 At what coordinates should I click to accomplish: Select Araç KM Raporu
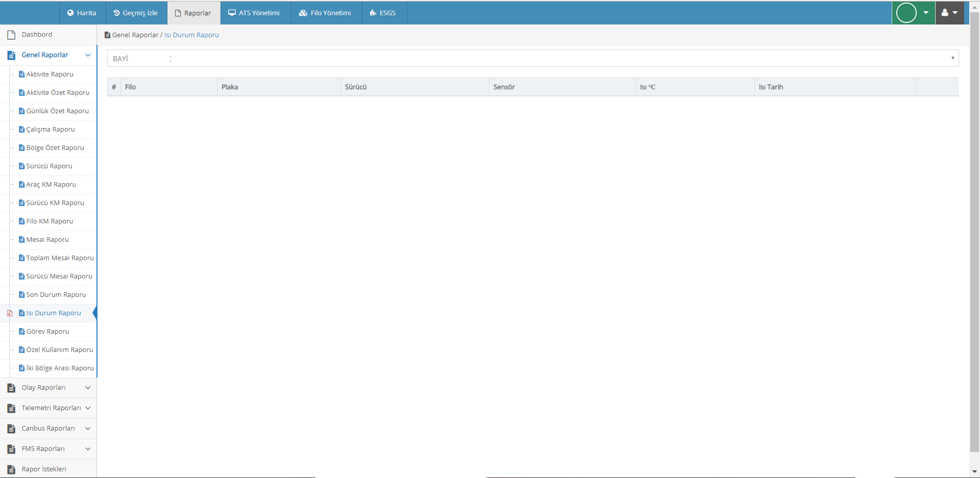pos(51,185)
